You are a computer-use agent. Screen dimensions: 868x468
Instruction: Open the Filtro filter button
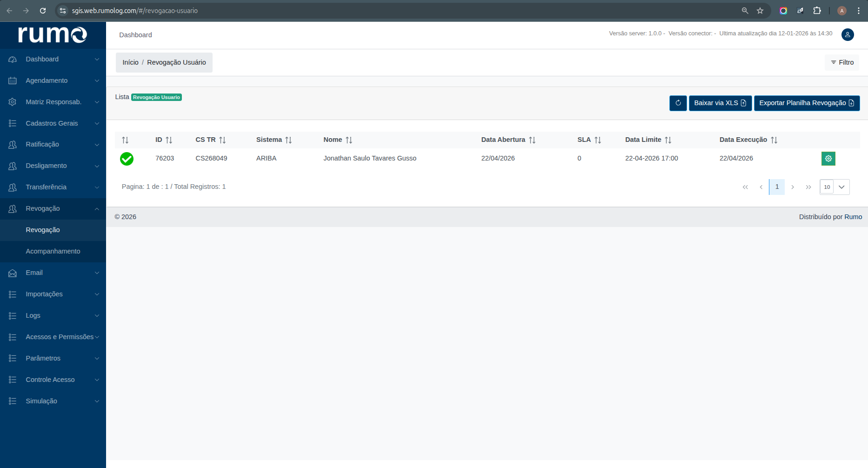[x=842, y=63]
